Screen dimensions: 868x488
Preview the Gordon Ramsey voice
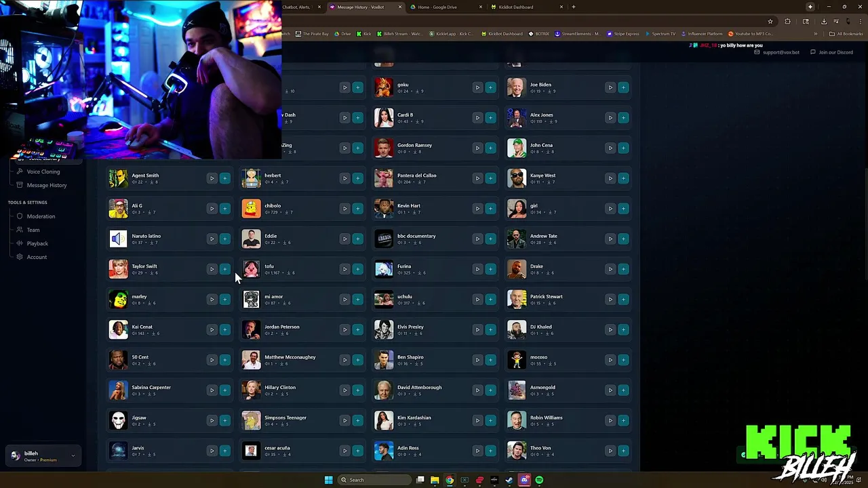[477, 148]
